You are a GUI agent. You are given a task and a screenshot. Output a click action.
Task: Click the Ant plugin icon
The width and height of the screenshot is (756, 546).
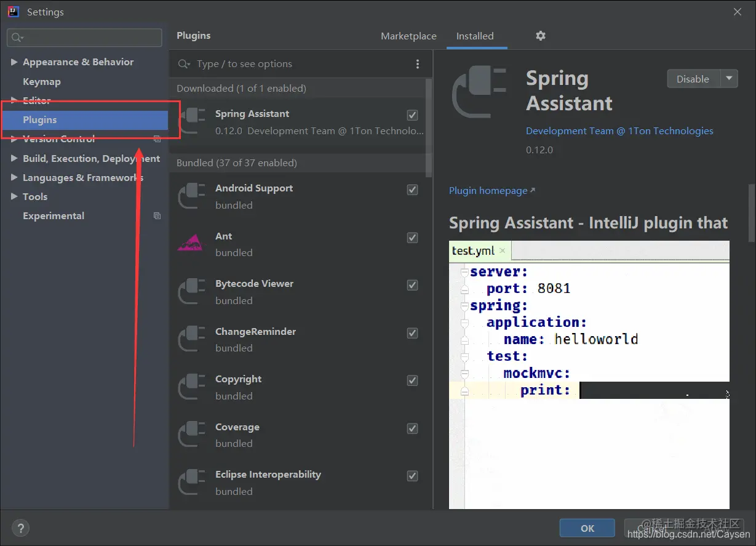coord(191,244)
